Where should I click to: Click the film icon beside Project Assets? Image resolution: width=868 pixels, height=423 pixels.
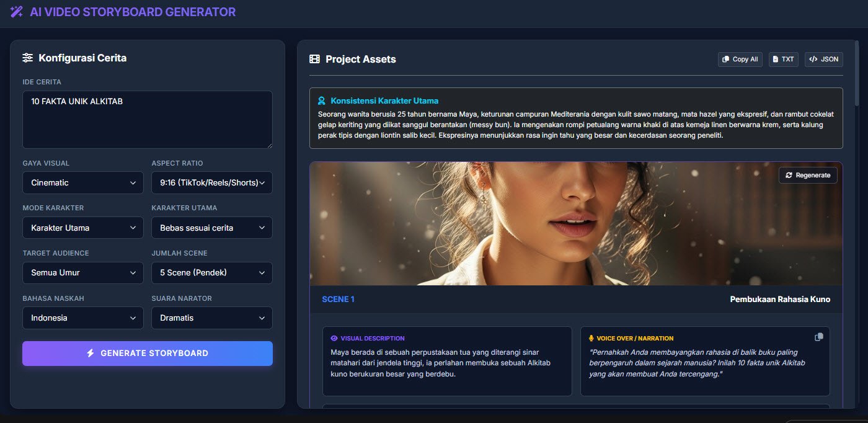click(x=314, y=59)
